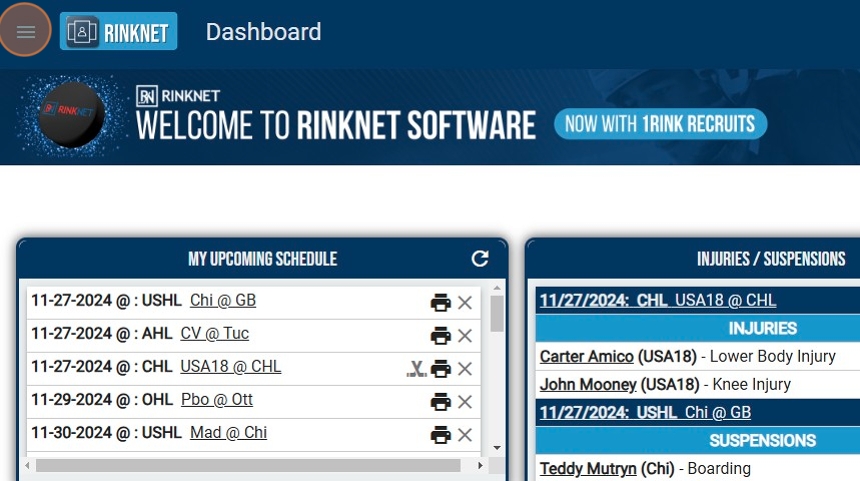Open Carter Amico player link
This screenshot has height=481, width=860.
pos(586,356)
